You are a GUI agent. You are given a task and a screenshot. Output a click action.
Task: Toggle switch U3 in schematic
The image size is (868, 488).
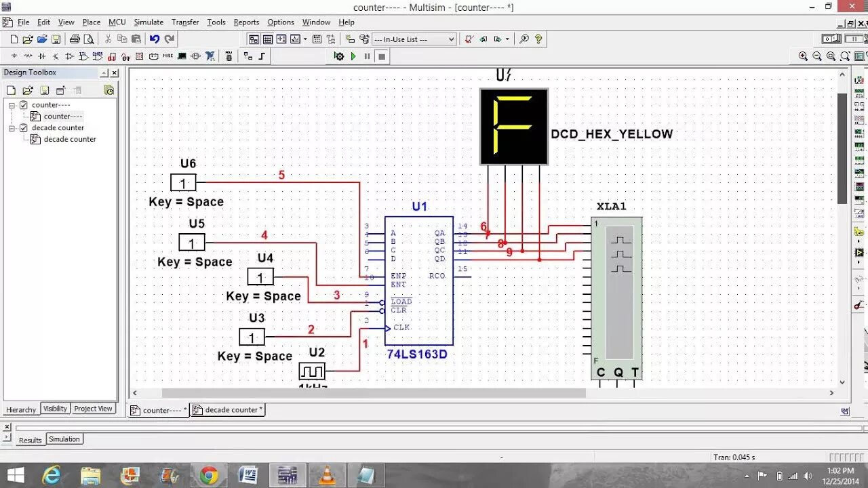[252, 337]
